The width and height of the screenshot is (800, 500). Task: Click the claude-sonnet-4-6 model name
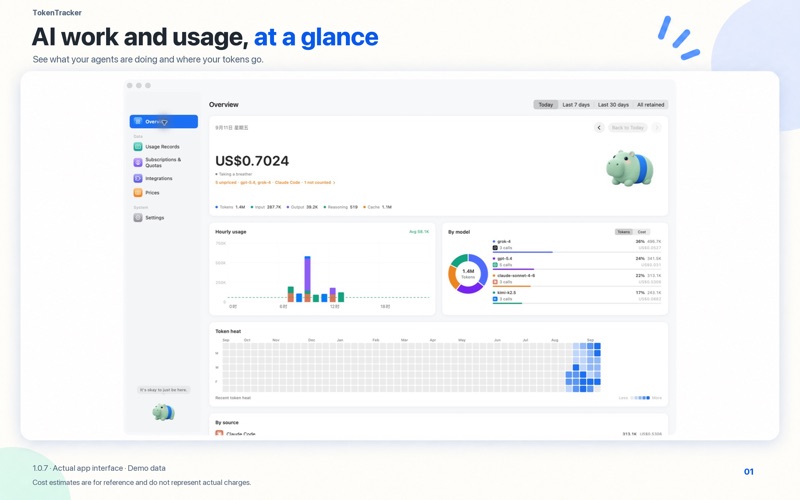(x=516, y=276)
